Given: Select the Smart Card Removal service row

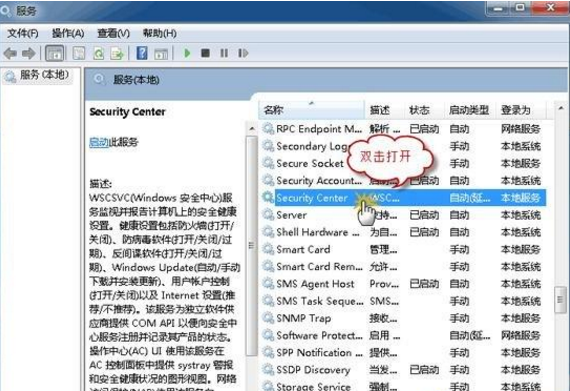Looking at the screenshot, I should pyautogui.click(x=404, y=266).
